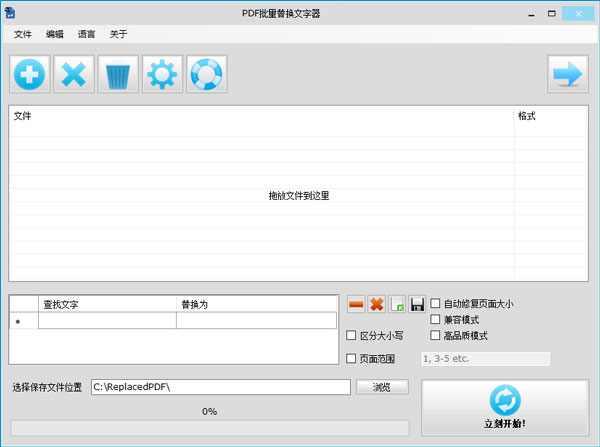600x447 pixels.
Task: Minimize the window
Action: [x=531, y=14]
